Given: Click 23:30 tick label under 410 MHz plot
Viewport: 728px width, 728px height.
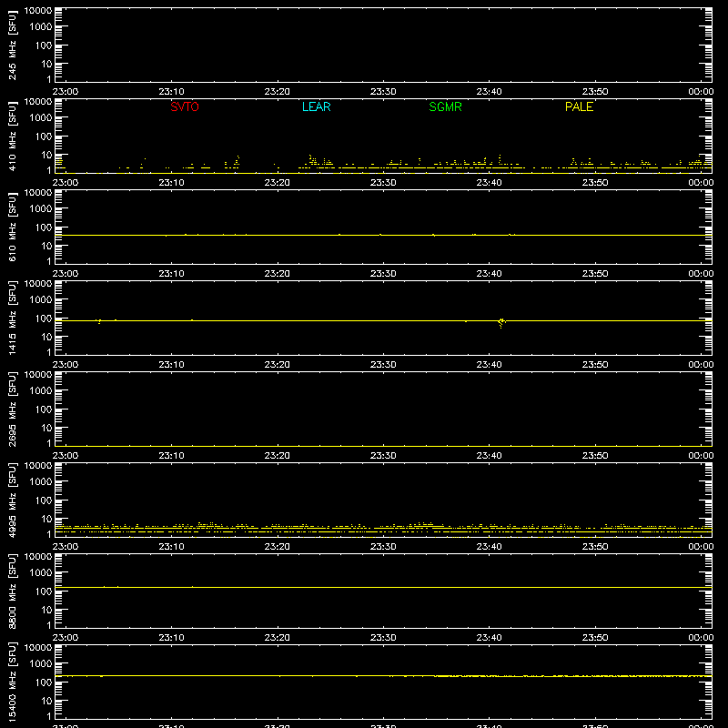Looking at the screenshot, I should coord(383,183).
